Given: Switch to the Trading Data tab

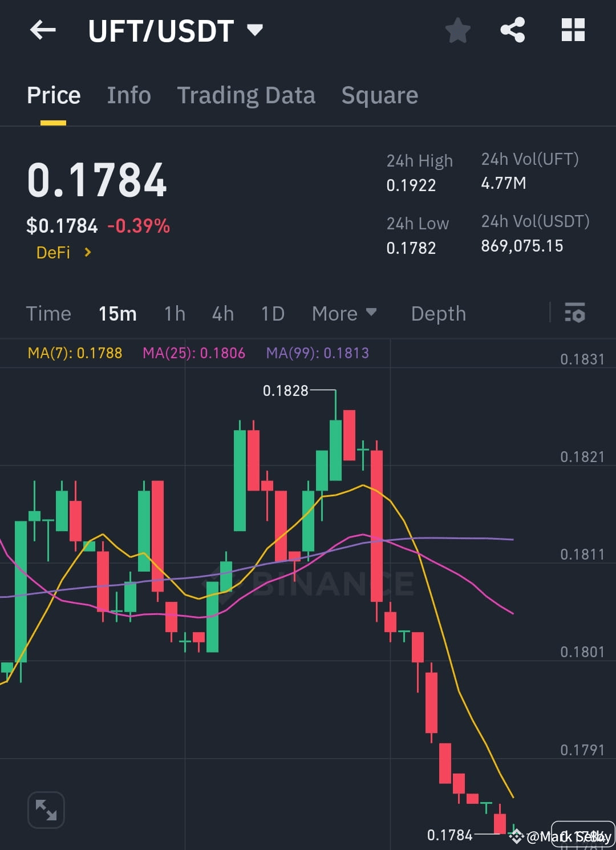Looking at the screenshot, I should (246, 95).
